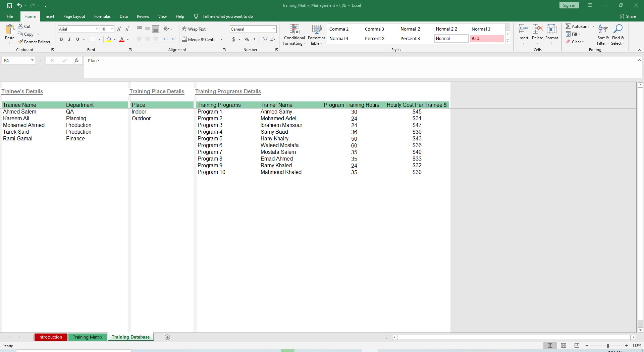Image resolution: width=644 pixels, height=352 pixels.
Task: Expand the font name dropdown
Action: tap(97, 29)
